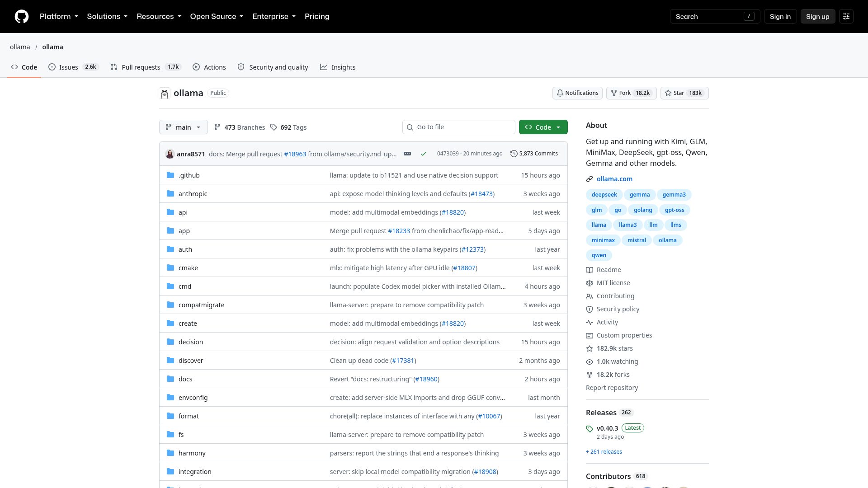868x488 pixels.
Task: Click the scale icon beside MIT license
Action: tap(590, 283)
